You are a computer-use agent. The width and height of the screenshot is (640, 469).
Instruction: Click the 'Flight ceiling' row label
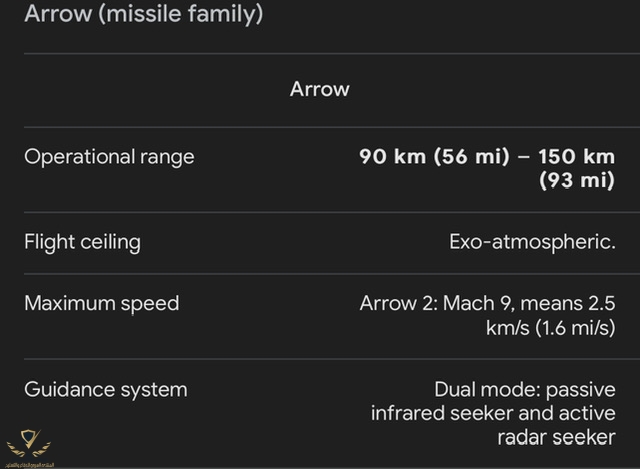[x=82, y=242]
